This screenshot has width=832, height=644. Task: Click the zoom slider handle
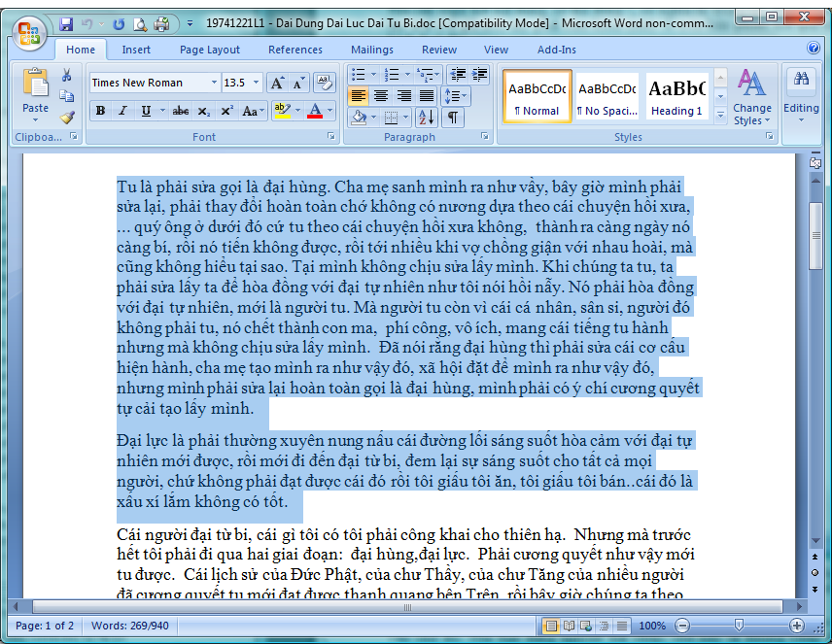pyautogui.click(x=740, y=626)
